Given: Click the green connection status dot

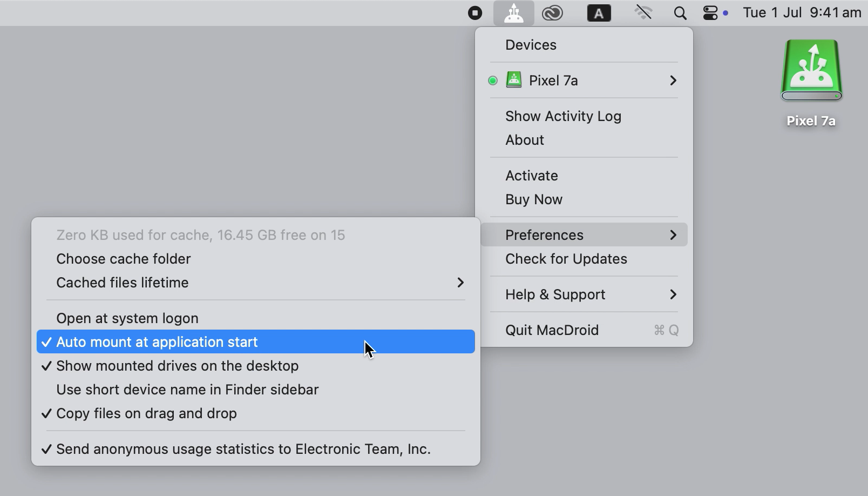Looking at the screenshot, I should pos(492,81).
